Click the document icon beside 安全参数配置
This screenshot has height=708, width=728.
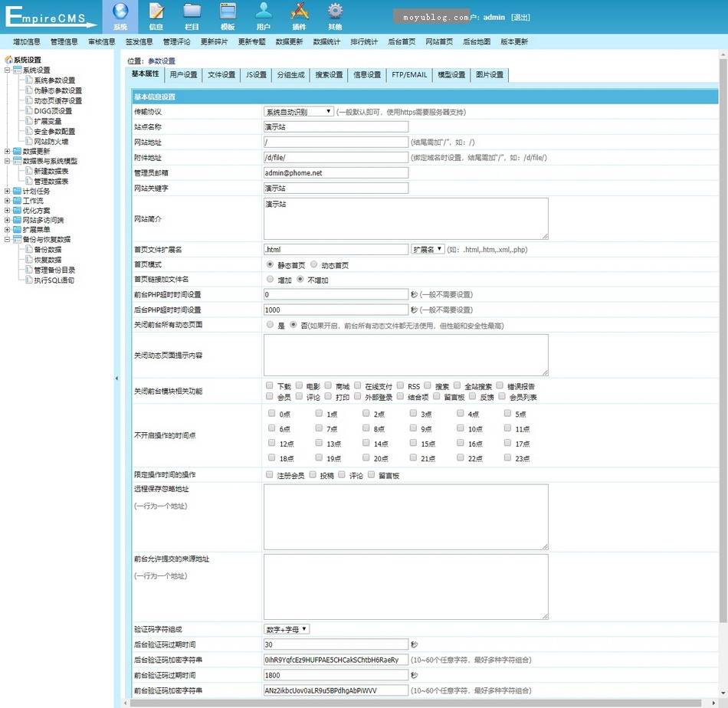[29, 131]
